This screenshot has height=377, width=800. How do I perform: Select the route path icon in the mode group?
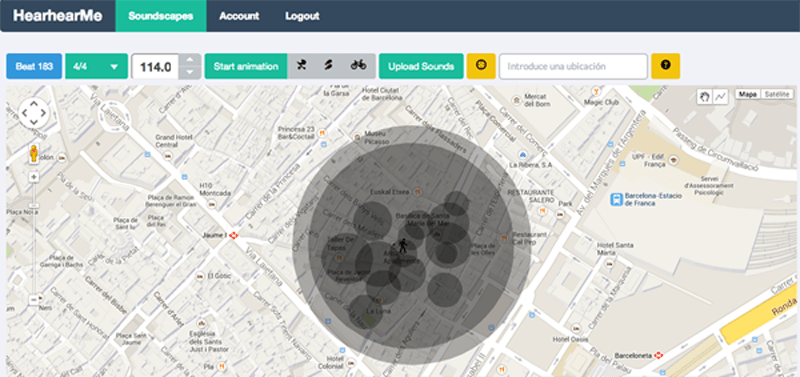[x=329, y=65]
